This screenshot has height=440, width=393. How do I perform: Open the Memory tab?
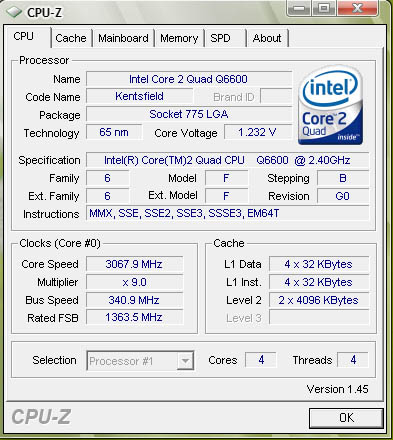(179, 38)
